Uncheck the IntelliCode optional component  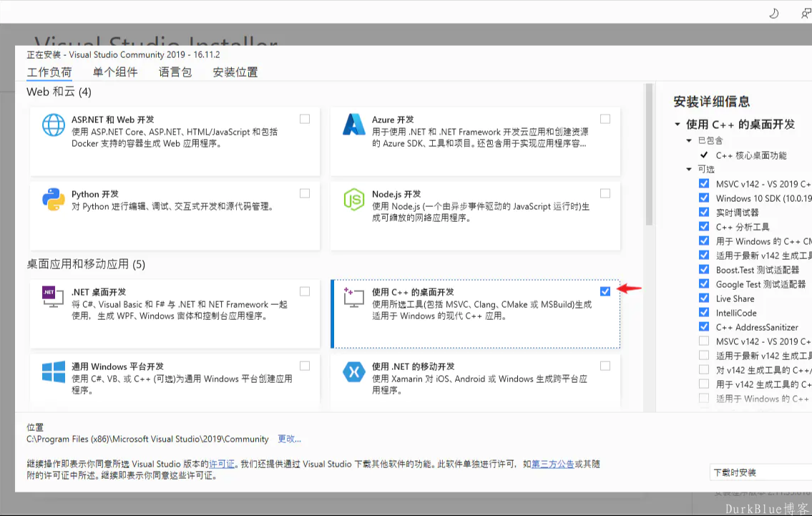[704, 313]
